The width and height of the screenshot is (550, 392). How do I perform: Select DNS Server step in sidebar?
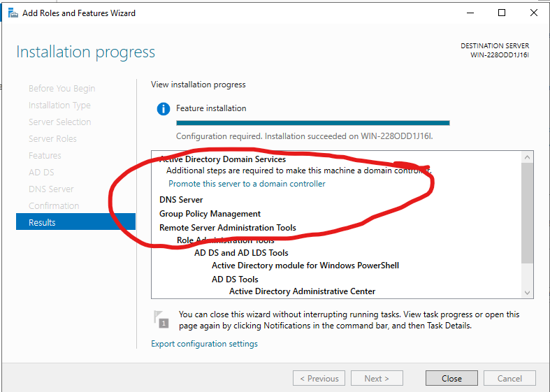[51, 189]
